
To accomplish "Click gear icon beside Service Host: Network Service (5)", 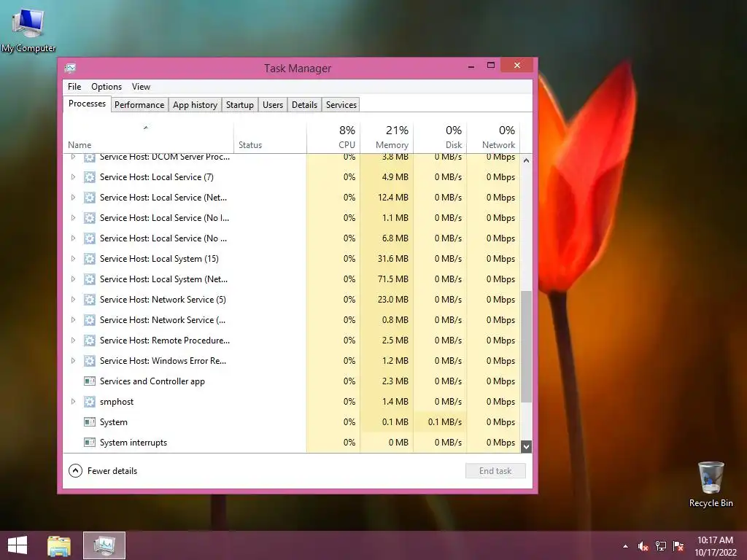I will pyautogui.click(x=90, y=300).
